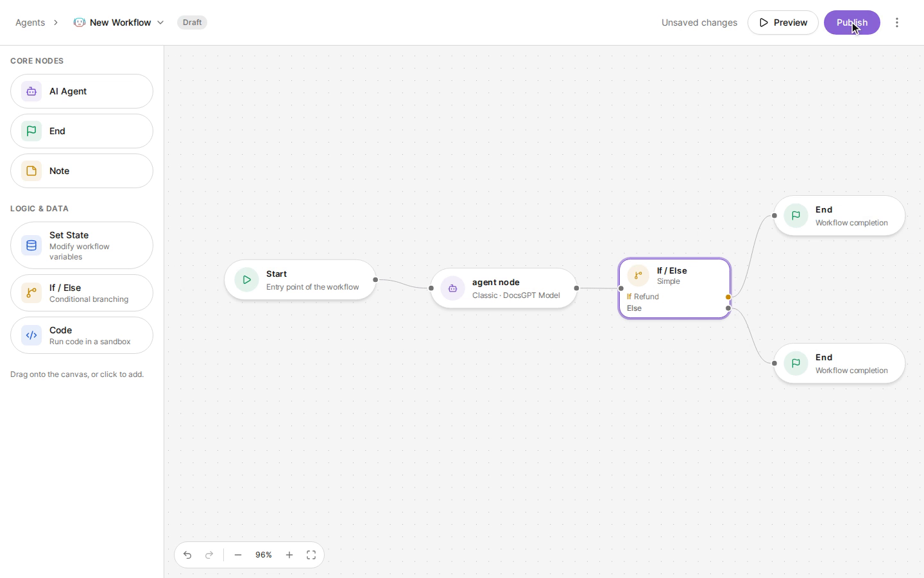Click the agent node input handle
This screenshot has width=924, height=578.
click(431, 288)
